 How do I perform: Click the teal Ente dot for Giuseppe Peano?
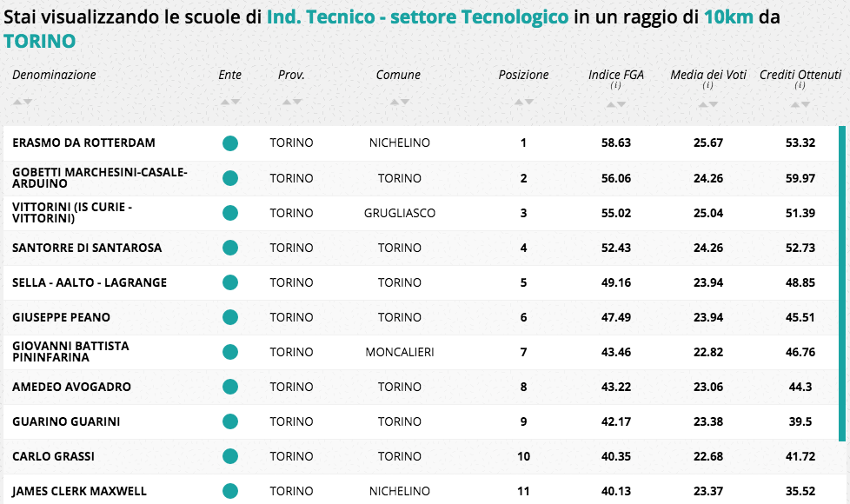point(230,317)
